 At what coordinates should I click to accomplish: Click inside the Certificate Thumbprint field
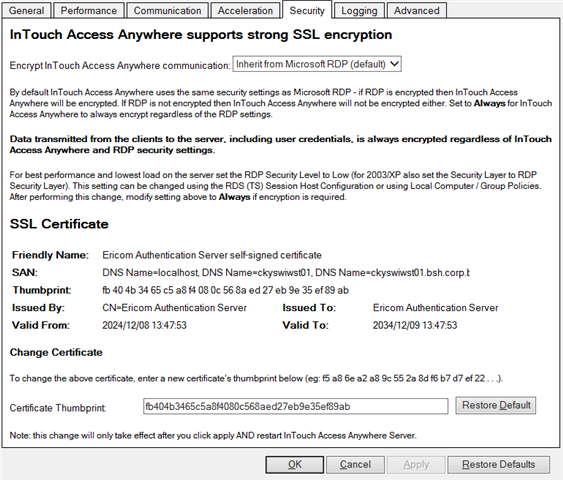296,406
